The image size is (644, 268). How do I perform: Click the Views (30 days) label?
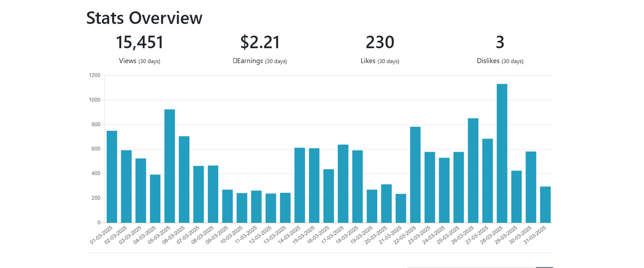point(140,61)
